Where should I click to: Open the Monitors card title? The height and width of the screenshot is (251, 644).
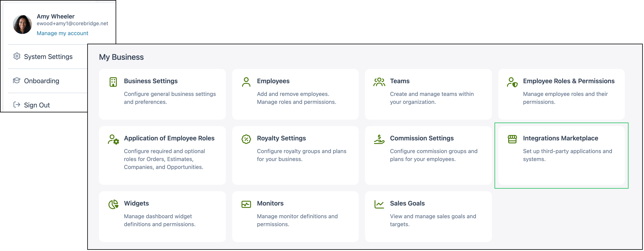270,203
